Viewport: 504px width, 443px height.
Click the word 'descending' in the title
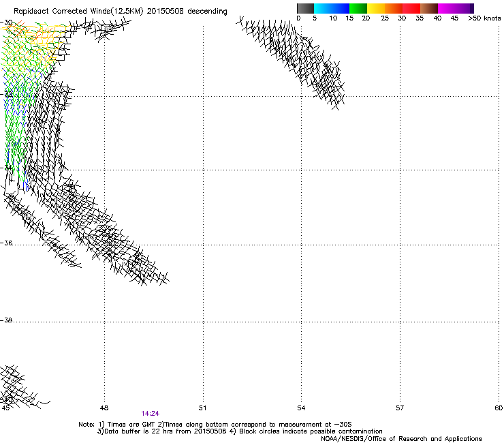click(207, 12)
